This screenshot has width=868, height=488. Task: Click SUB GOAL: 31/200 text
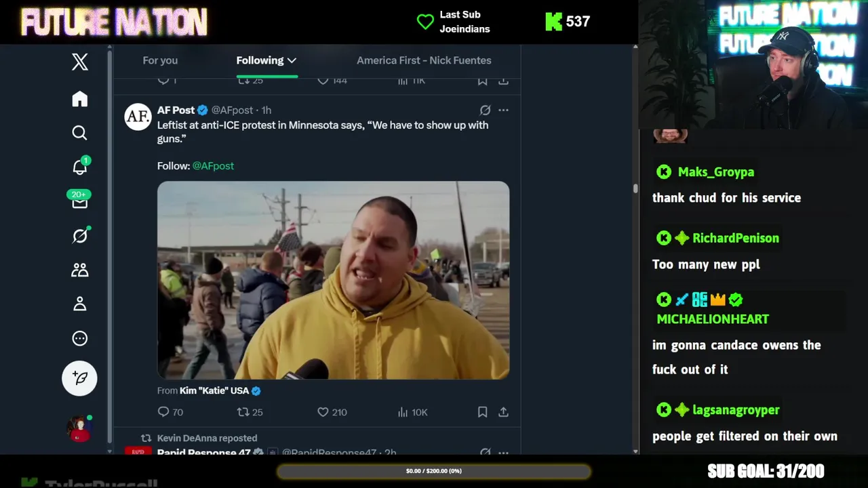(x=766, y=472)
